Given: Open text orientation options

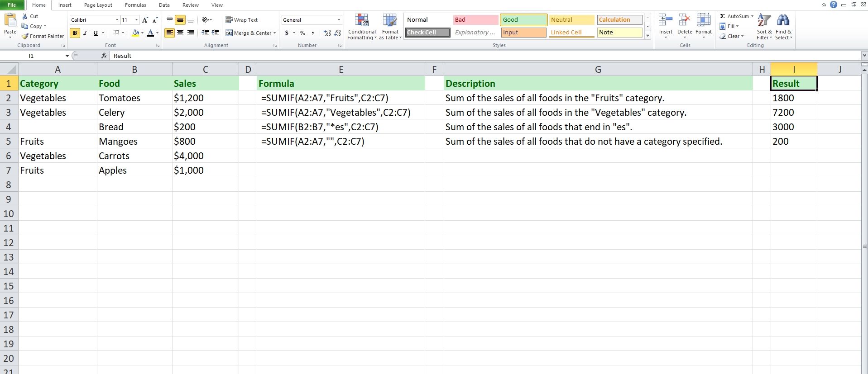Looking at the screenshot, I should point(207,20).
